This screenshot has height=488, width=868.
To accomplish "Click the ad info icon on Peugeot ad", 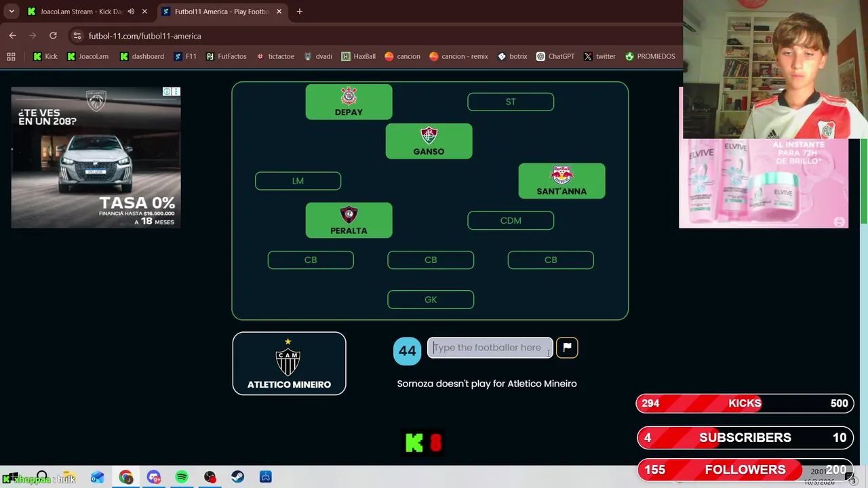I will (x=167, y=91).
